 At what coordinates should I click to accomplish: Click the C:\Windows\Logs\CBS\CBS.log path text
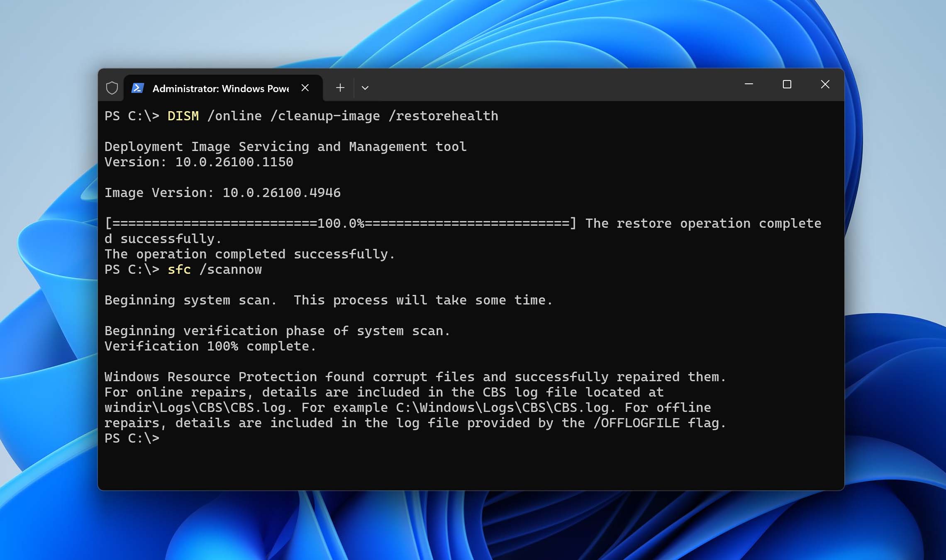(x=502, y=408)
